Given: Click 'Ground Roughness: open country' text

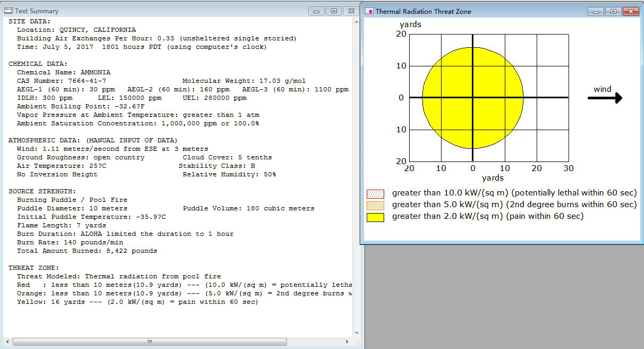Looking at the screenshot, I should click(81, 157).
